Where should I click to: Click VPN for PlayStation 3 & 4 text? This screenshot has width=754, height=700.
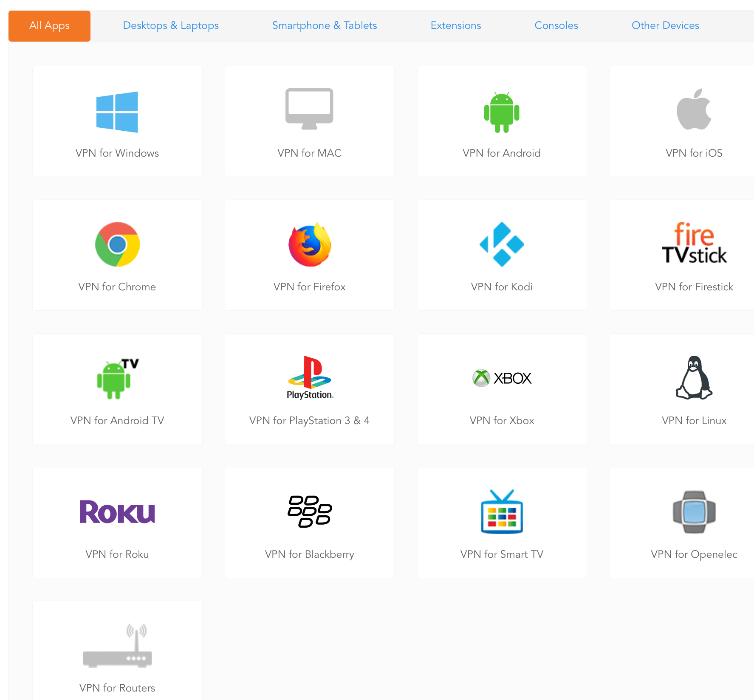[x=310, y=420]
